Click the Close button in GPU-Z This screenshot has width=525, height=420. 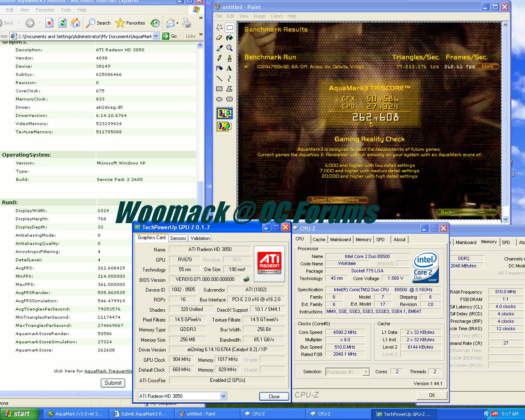click(x=274, y=396)
